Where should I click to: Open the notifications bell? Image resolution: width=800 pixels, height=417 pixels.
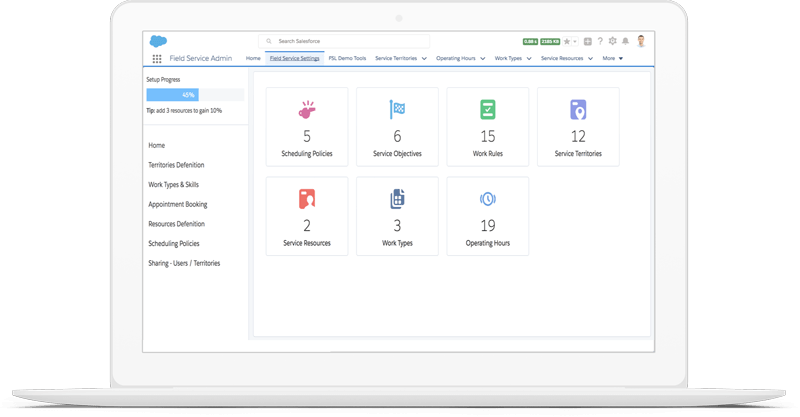(x=626, y=41)
